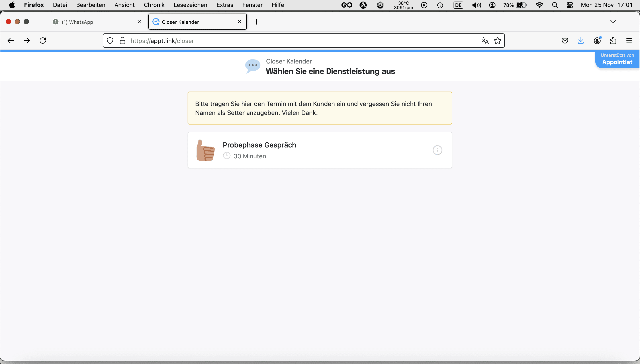Click the info icon on Probephase Gespräch
The height and width of the screenshot is (364, 640).
(x=437, y=150)
